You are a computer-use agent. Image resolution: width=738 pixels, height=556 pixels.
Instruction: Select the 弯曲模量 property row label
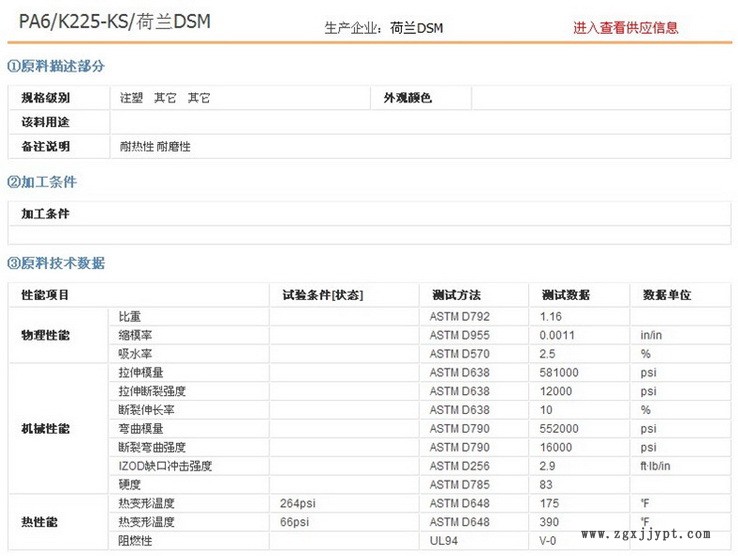141,428
